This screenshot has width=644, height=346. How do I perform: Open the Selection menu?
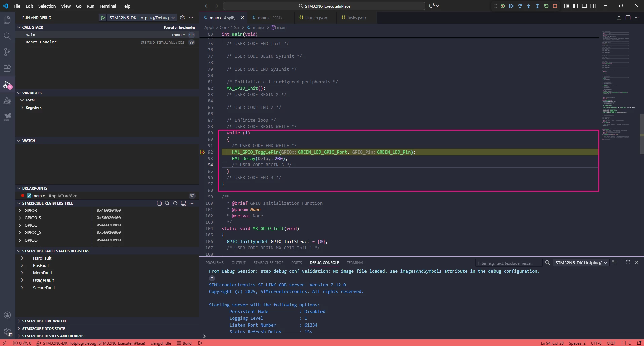pos(47,6)
